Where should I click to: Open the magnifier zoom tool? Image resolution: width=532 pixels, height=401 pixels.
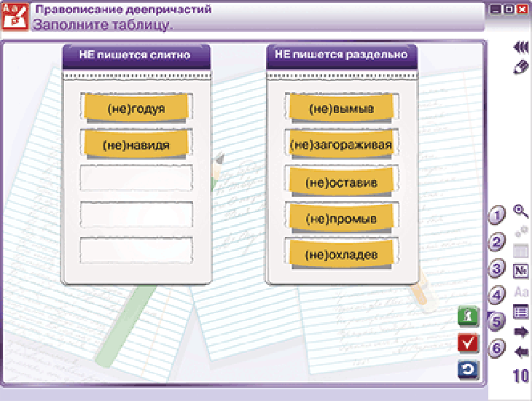(x=521, y=211)
